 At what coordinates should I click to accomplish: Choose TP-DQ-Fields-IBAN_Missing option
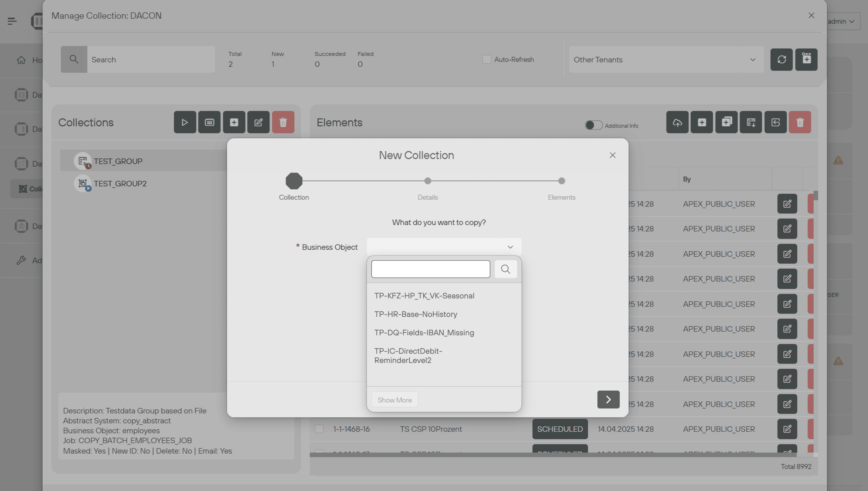(x=424, y=333)
